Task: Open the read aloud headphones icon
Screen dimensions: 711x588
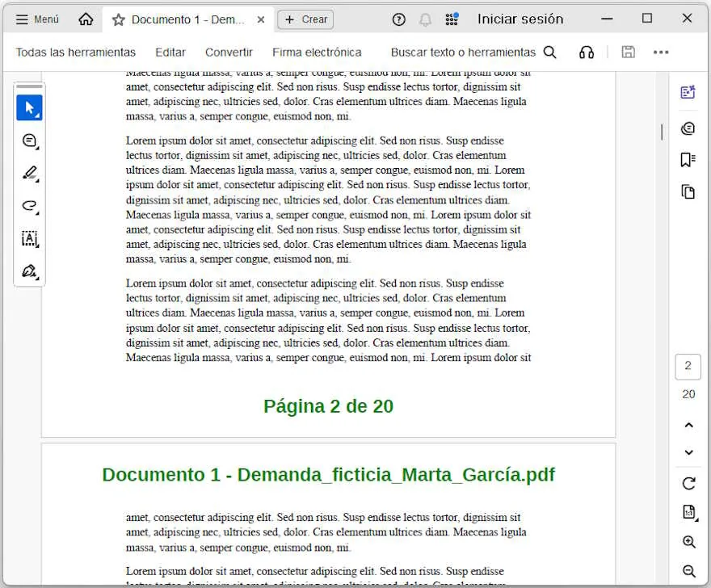Action: coord(587,52)
